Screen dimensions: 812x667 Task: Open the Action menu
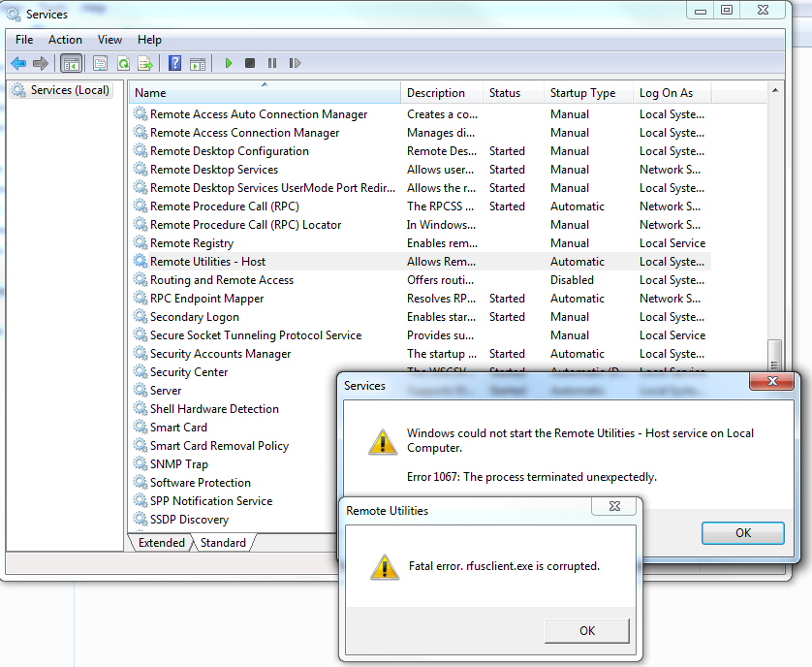pyautogui.click(x=65, y=40)
